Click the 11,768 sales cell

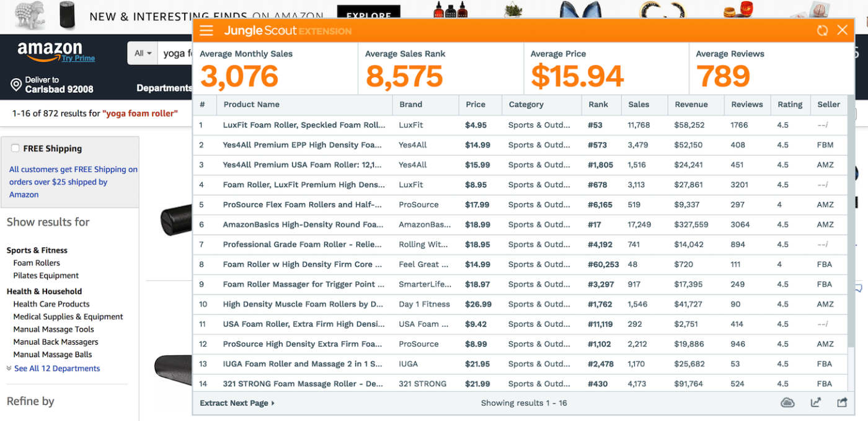639,125
